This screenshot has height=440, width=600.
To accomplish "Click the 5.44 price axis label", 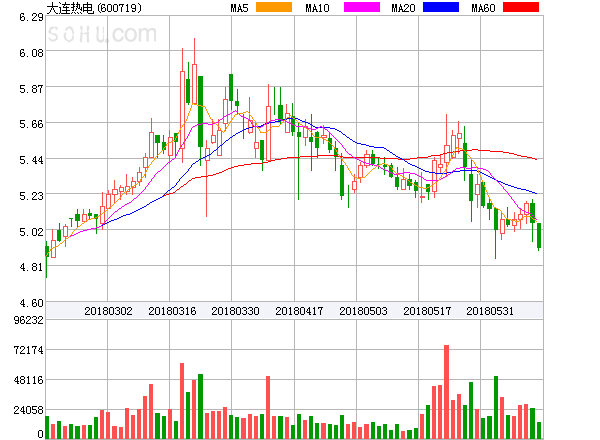I will pyautogui.click(x=31, y=160).
